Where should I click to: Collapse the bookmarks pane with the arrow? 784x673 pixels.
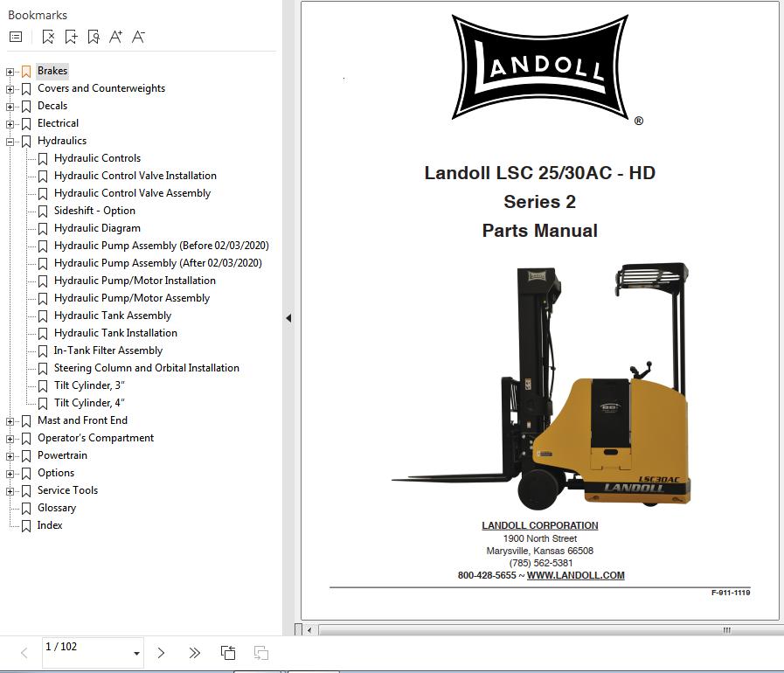pyautogui.click(x=288, y=318)
